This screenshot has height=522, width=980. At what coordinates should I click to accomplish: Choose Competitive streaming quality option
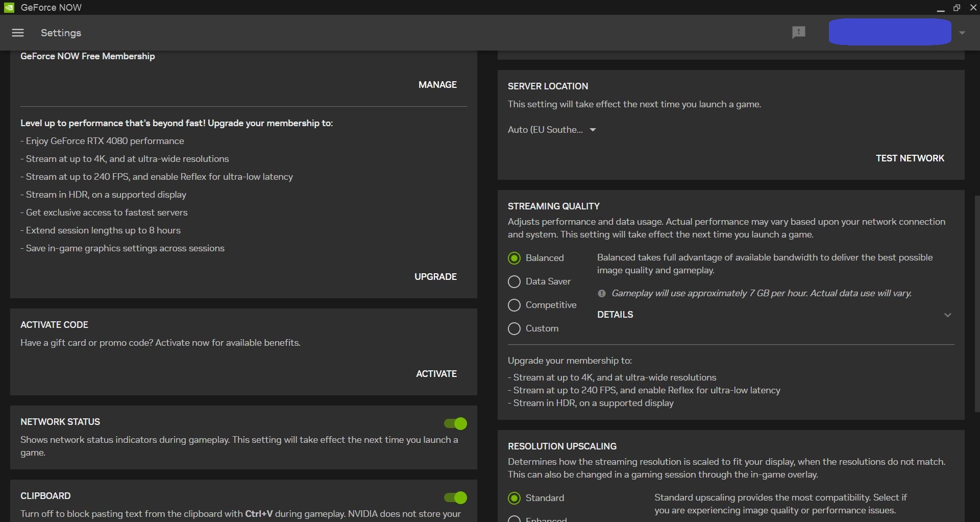click(x=514, y=305)
